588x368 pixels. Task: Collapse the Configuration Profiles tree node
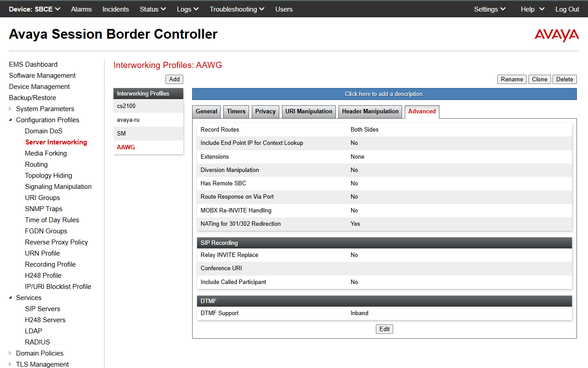pos(11,120)
